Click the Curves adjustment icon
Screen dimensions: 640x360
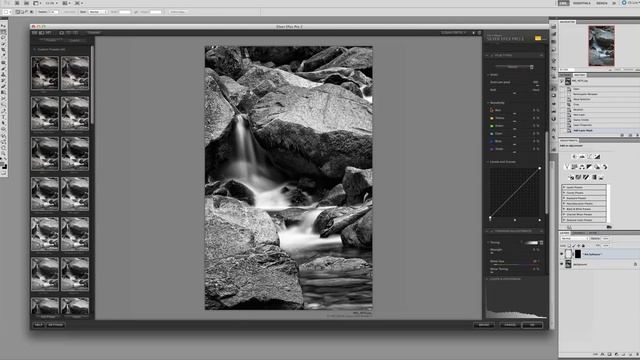(x=590, y=156)
